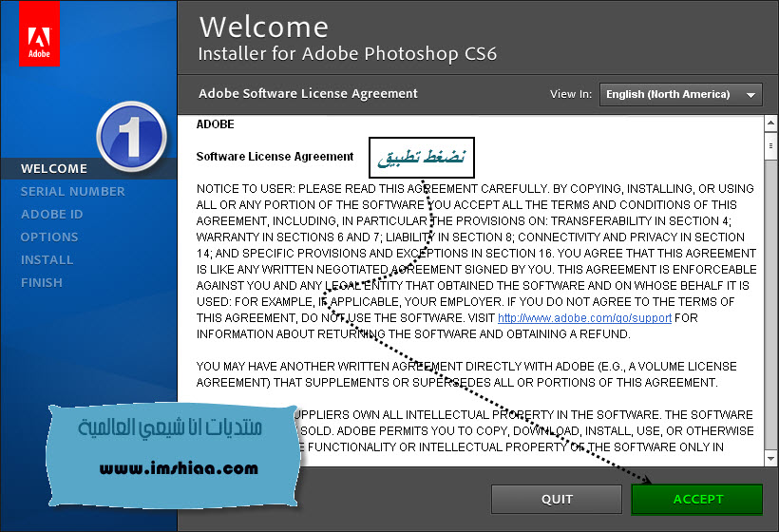Open the View In language dropdown

680,94
